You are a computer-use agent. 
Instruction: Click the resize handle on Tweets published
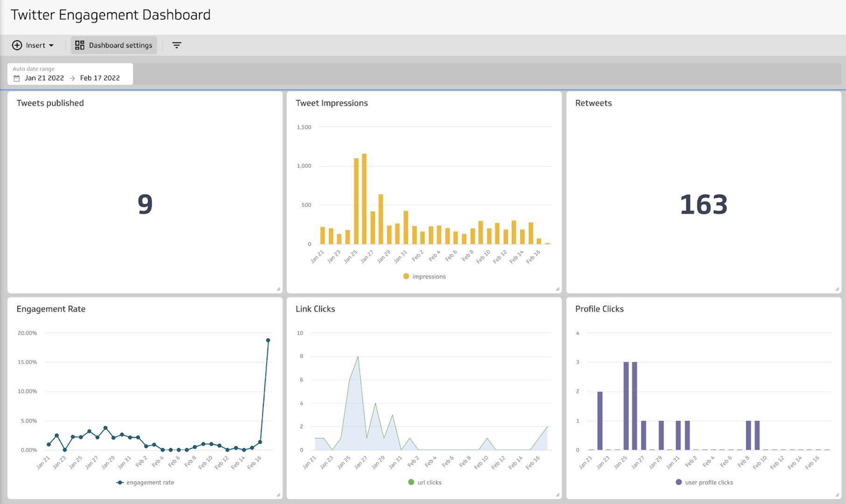279,289
